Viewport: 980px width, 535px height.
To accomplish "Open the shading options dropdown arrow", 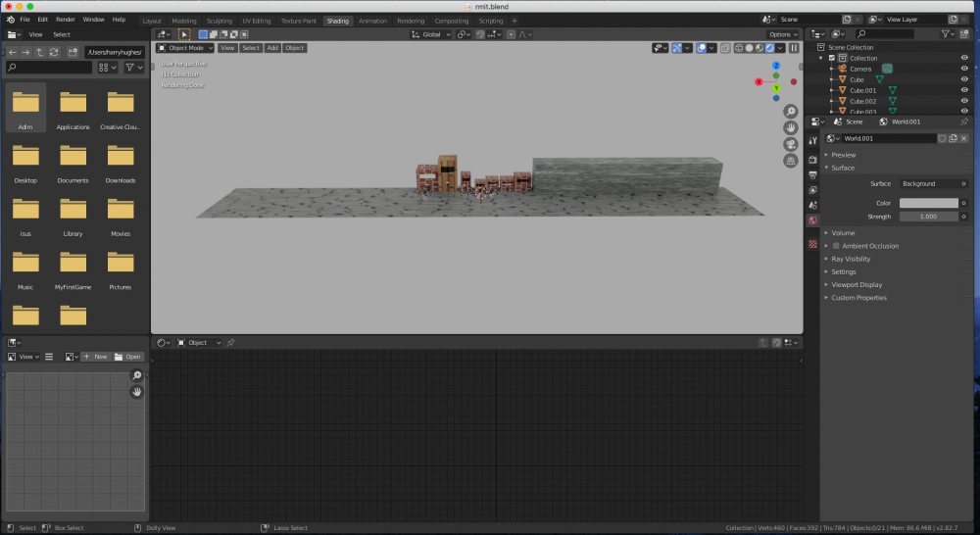I will pos(780,48).
